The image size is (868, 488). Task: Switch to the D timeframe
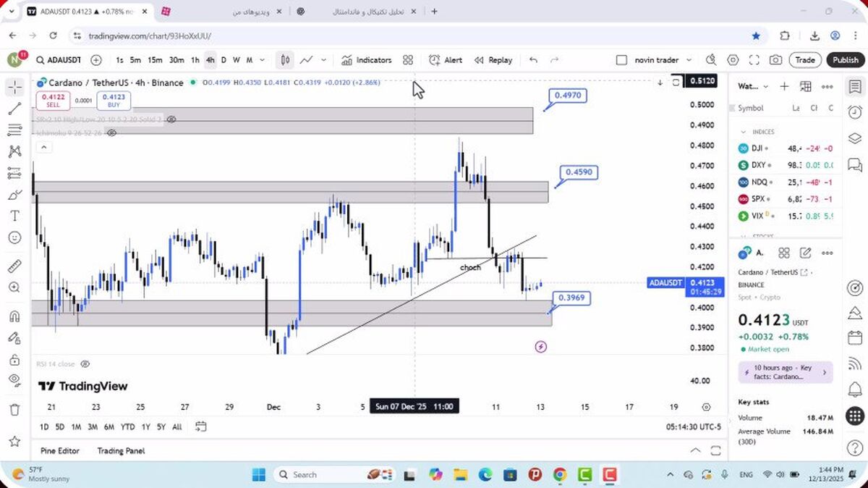point(224,60)
